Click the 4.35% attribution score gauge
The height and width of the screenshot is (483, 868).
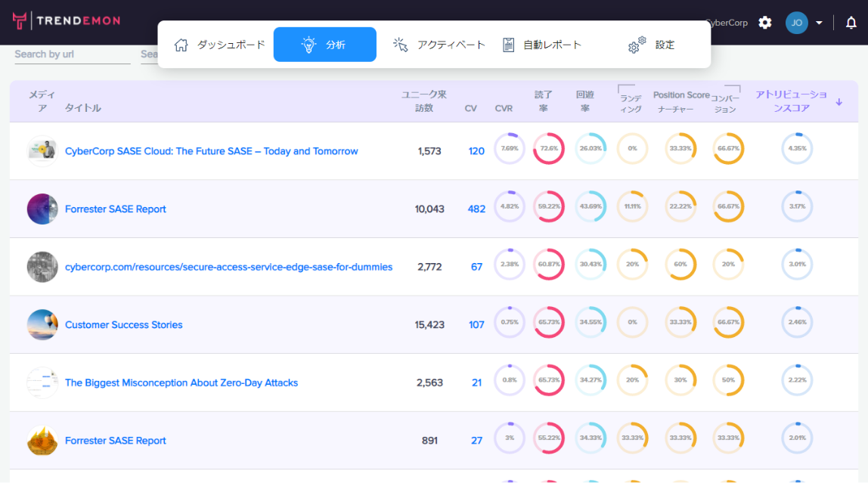(797, 148)
